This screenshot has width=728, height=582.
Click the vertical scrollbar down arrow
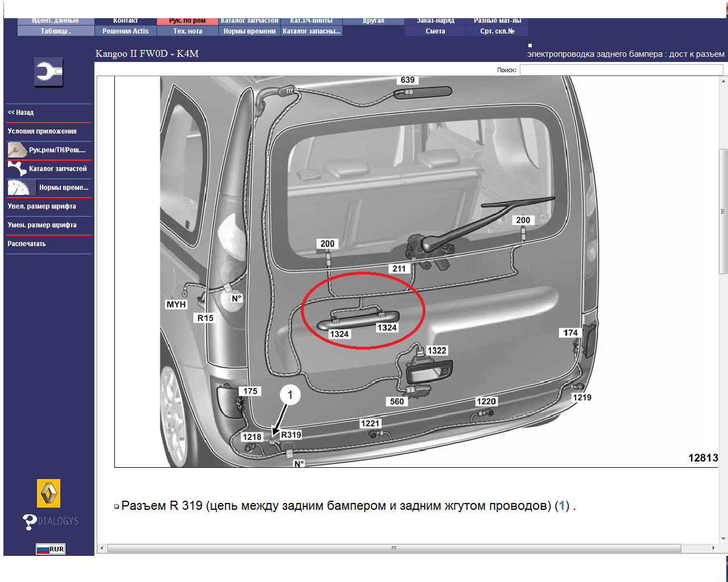tap(723, 539)
